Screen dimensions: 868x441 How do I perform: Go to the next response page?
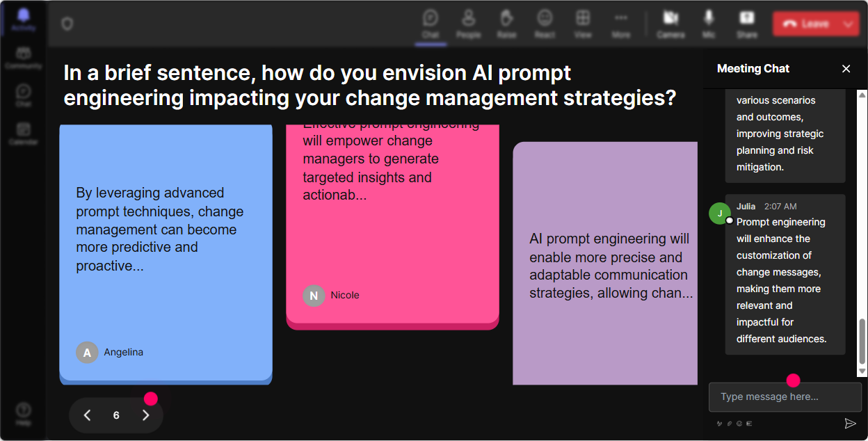(x=145, y=415)
